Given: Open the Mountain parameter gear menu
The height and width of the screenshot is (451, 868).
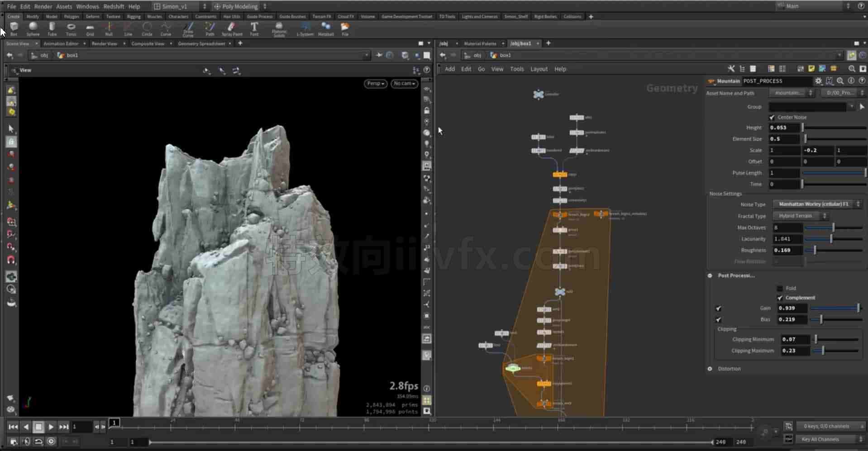Looking at the screenshot, I should [818, 81].
